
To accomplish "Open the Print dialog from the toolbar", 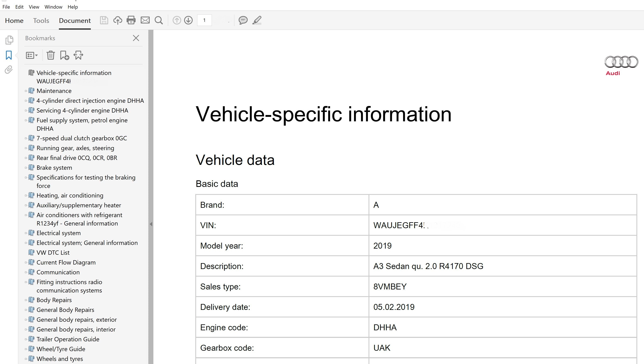I will click(x=131, y=20).
